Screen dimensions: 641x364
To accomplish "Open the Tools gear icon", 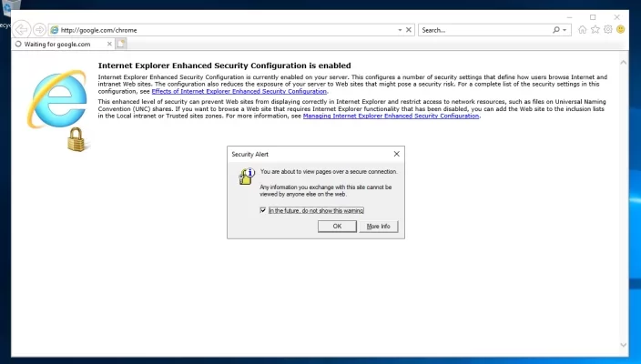I will [x=608, y=29].
